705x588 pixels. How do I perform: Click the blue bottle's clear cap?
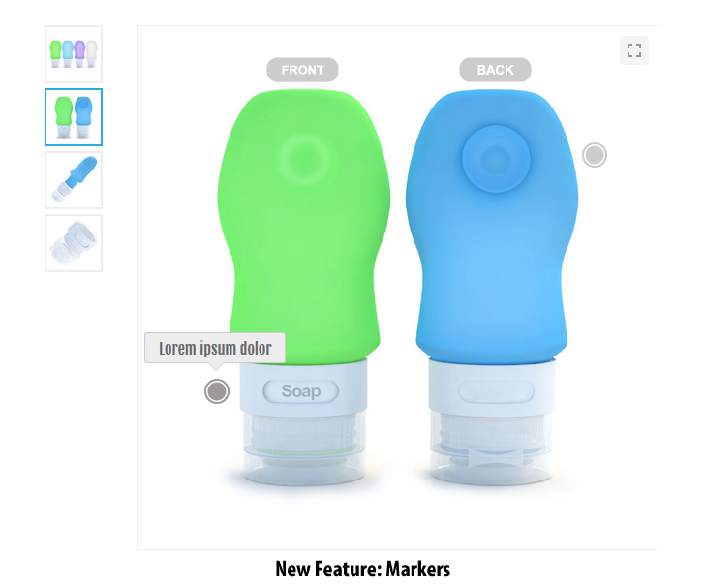(x=491, y=448)
